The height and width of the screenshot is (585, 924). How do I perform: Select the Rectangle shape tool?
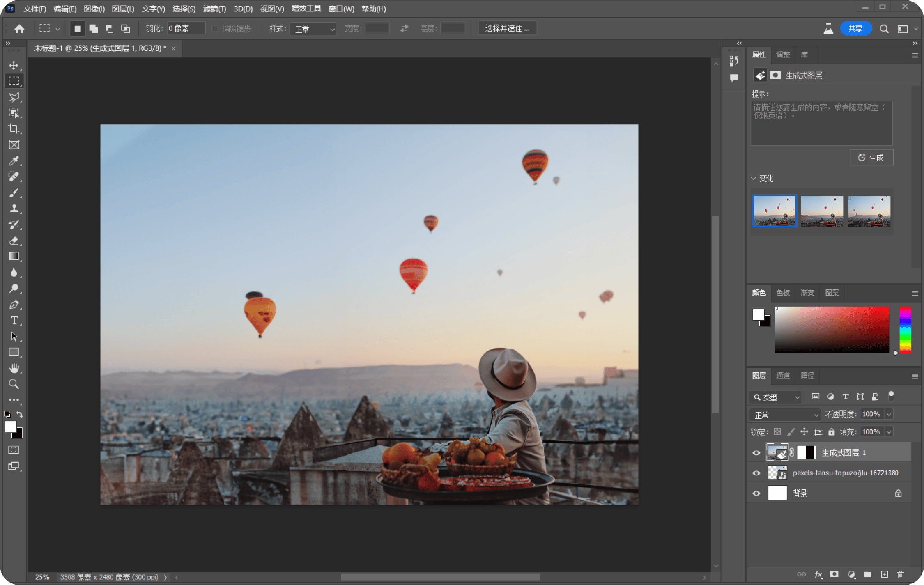click(x=14, y=352)
